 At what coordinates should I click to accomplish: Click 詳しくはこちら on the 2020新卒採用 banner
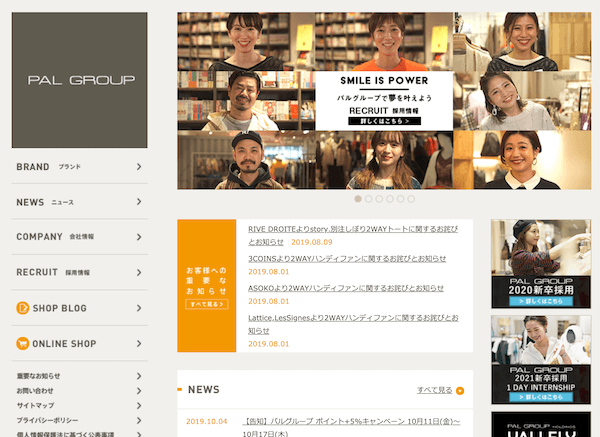541,301
